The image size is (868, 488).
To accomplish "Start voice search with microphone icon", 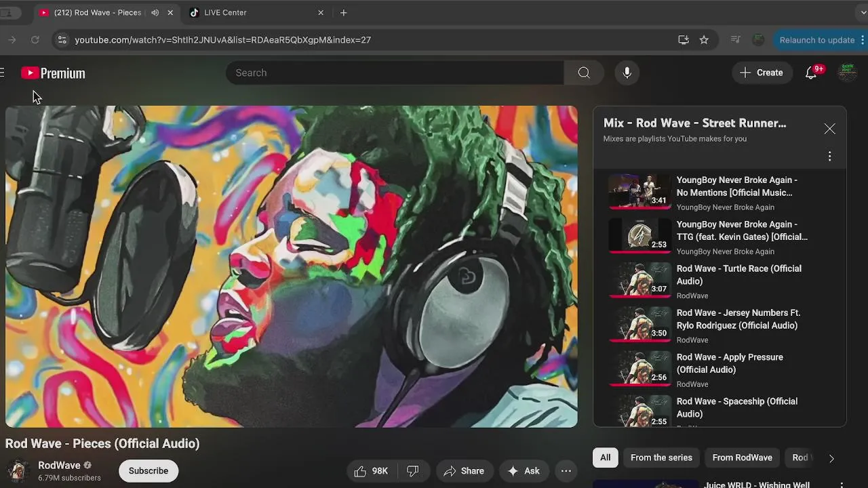I will click(x=627, y=73).
